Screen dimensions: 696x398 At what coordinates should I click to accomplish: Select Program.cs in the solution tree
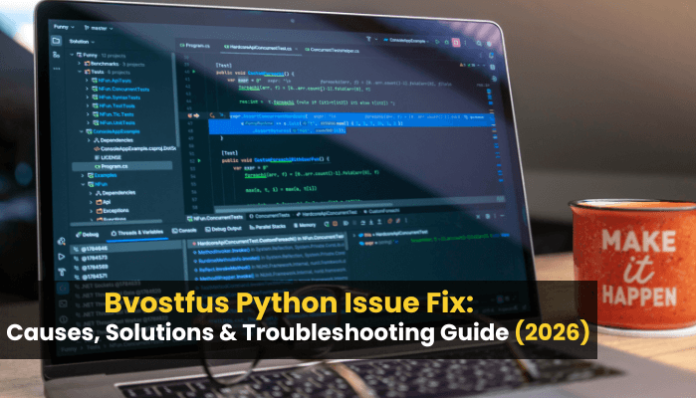[123, 166]
